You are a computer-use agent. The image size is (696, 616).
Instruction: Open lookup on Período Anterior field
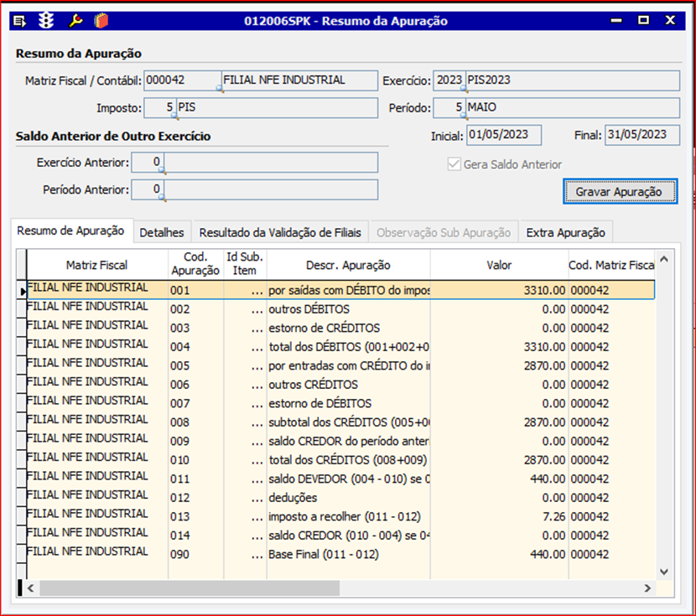tap(161, 197)
